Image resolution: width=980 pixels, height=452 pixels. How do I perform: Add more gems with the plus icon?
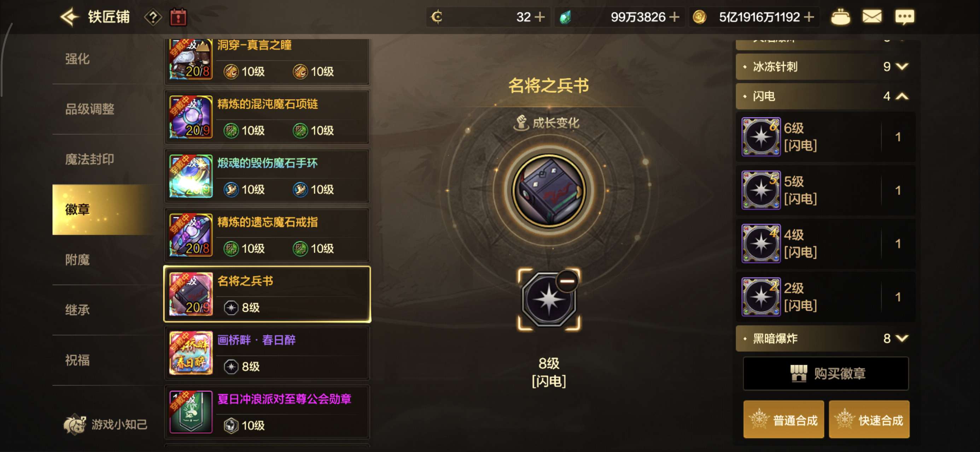pyautogui.click(x=674, y=17)
